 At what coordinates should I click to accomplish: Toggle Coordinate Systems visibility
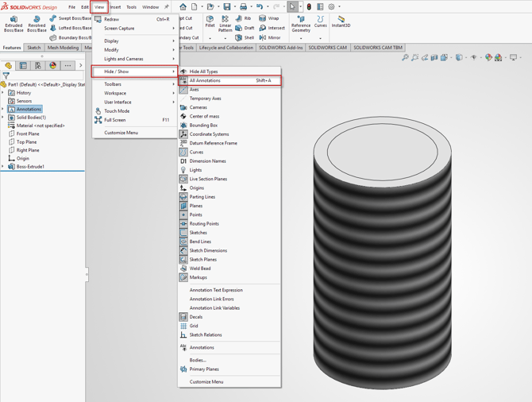[229, 134]
